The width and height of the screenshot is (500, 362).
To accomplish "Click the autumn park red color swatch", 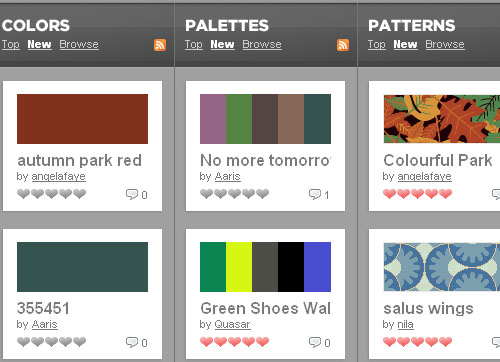I will point(82,119).
